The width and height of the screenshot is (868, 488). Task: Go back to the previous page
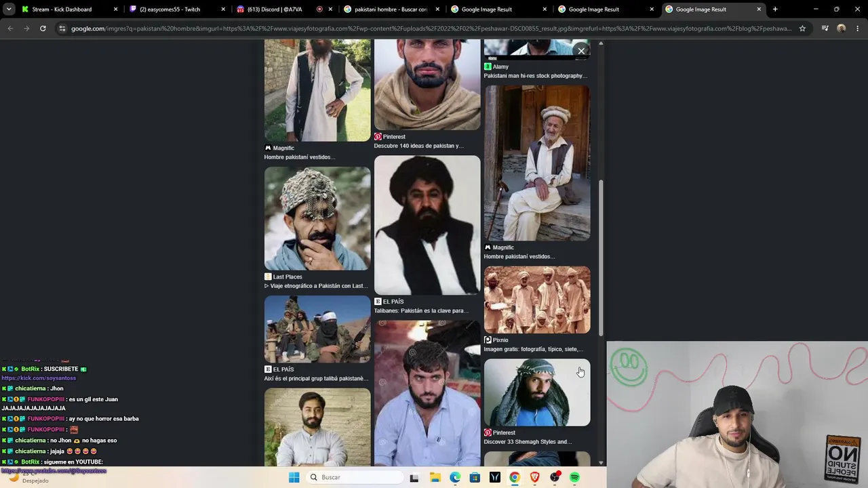pyautogui.click(x=10, y=28)
